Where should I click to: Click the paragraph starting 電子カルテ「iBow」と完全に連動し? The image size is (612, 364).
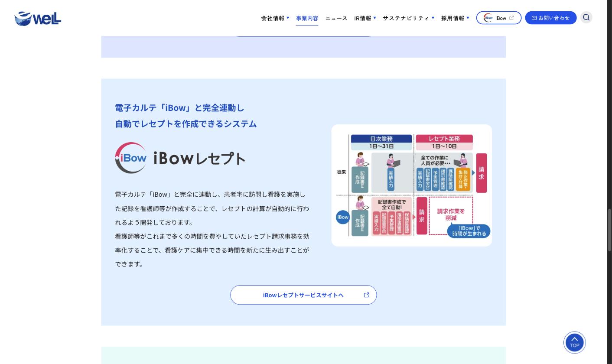coord(212,208)
